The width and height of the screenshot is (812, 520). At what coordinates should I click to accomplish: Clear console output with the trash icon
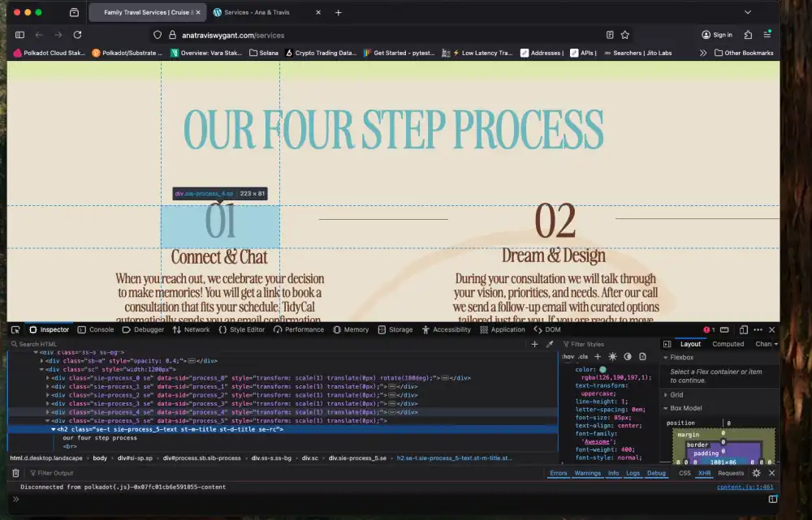tap(15, 473)
